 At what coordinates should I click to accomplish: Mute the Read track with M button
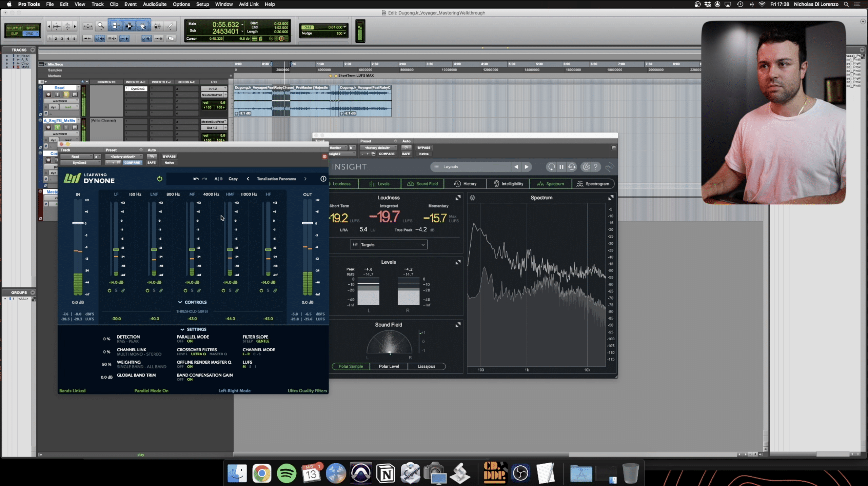coord(75,95)
